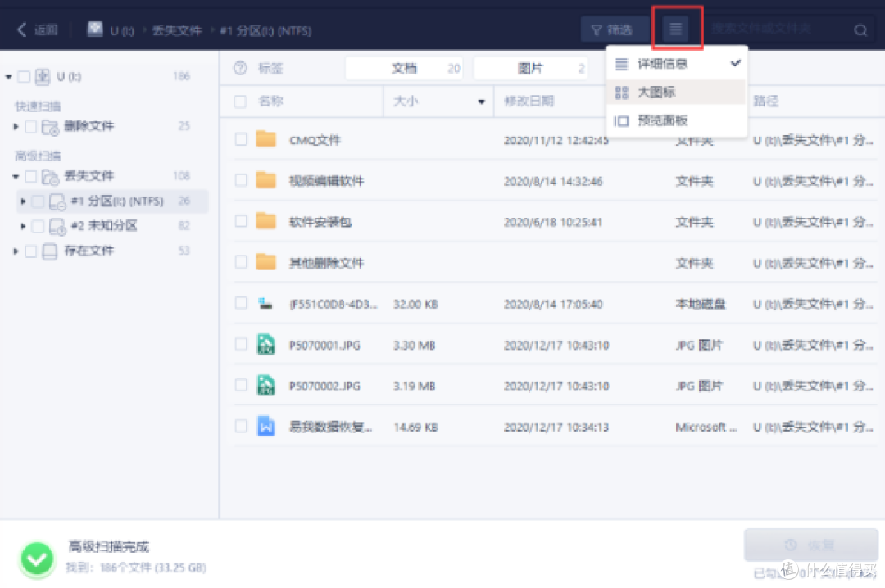Click the CMQ文件 folder icon
The height and width of the screenshot is (588, 885).
(265, 139)
